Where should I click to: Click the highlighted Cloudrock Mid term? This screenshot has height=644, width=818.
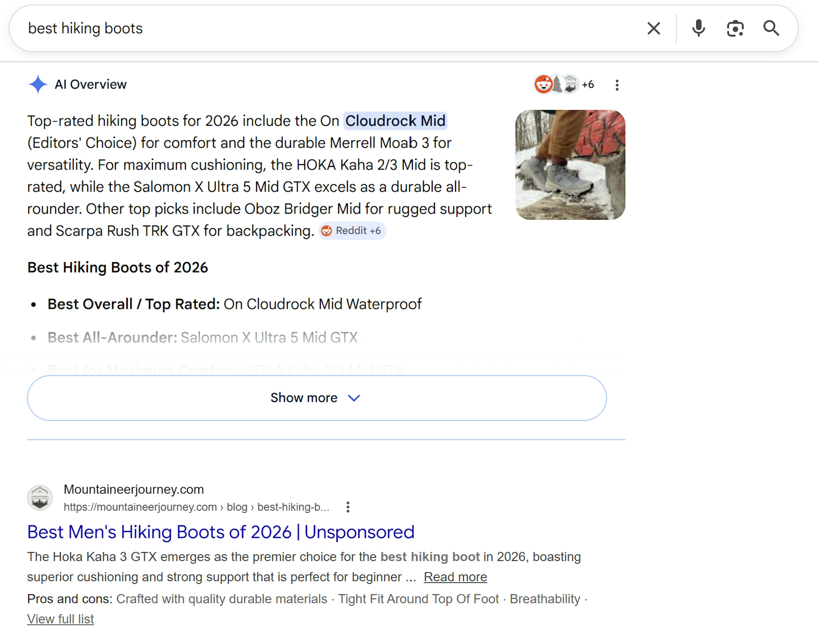(x=395, y=121)
